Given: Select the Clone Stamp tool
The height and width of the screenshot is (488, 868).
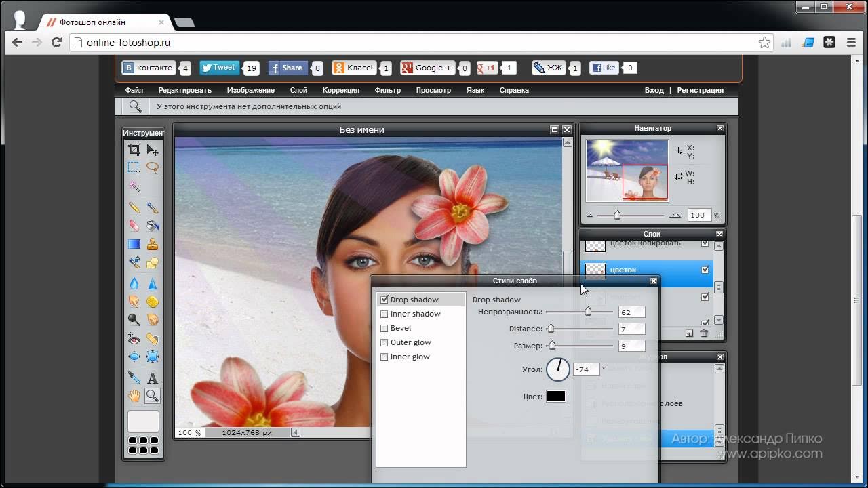Looking at the screenshot, I should point(153,244).
